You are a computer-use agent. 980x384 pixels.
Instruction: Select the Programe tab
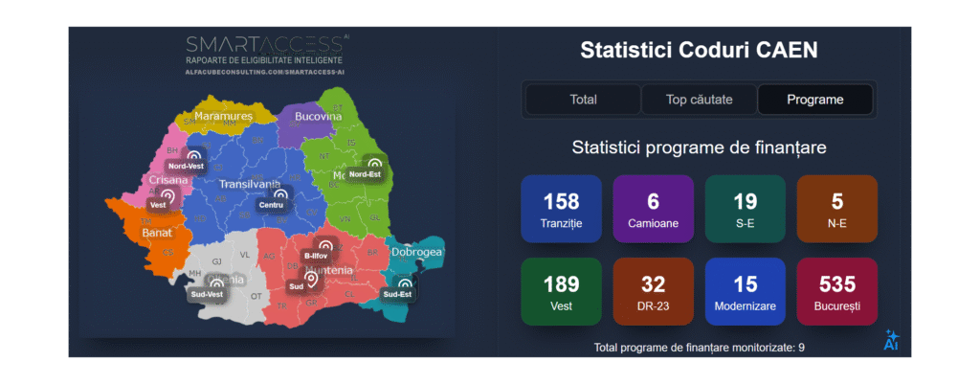tap(814, 100)
